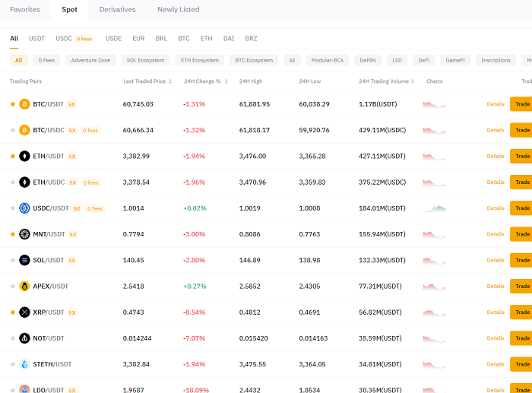Select the DAI quote currency tab
The image size is (532, 393).
229,38
